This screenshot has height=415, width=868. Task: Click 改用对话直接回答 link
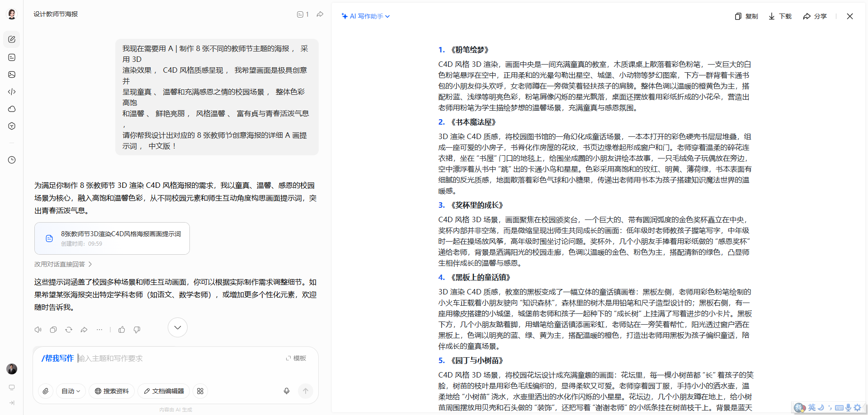point(63,264)
